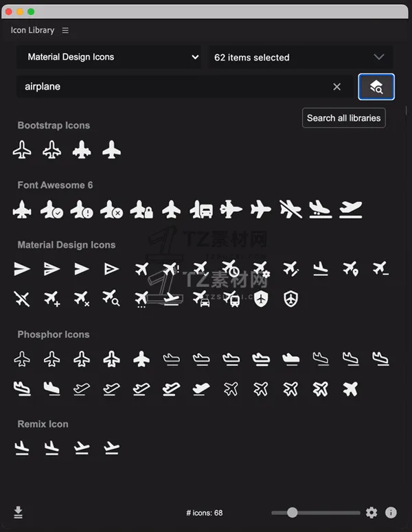Pick Material Design airplane search icon

tap(111, 299)
